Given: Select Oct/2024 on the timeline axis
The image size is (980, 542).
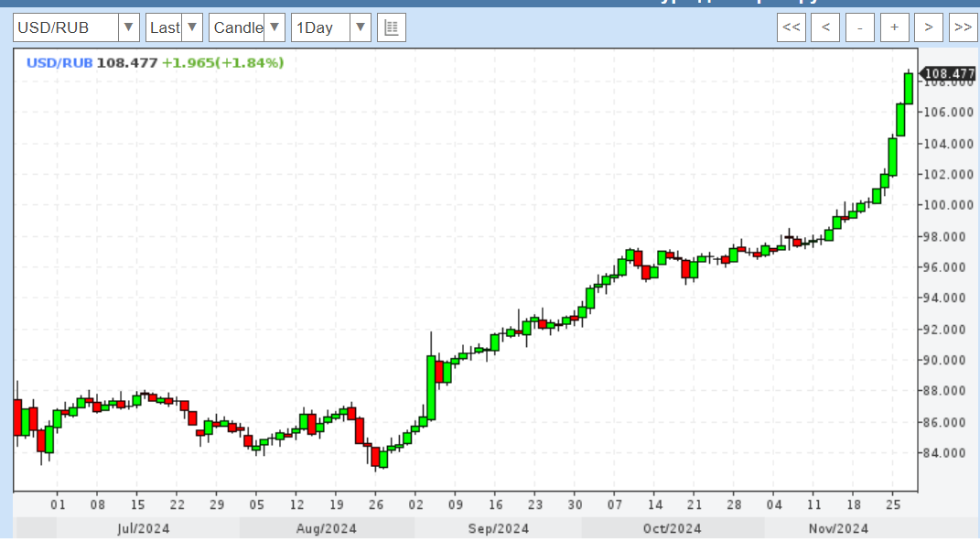Looking at the screenshot, I should pyautogui.click(x=672, y=528).
